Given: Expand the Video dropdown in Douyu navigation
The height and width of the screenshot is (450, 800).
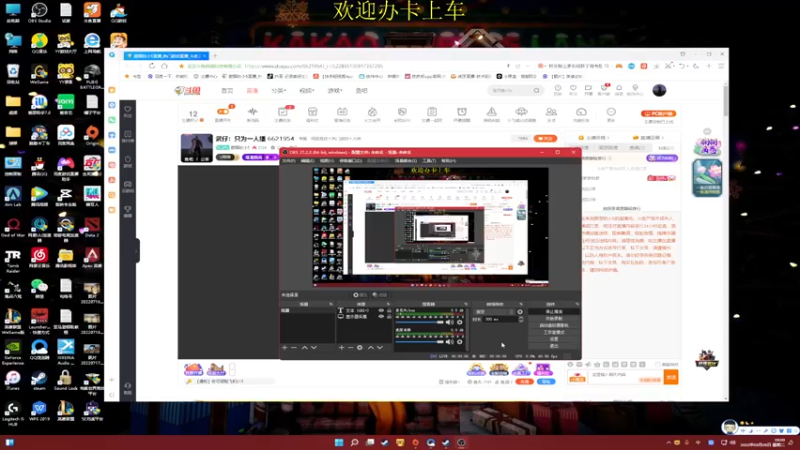Looking at the screenshot, I should pyautogui.click(x=307, y=90).
